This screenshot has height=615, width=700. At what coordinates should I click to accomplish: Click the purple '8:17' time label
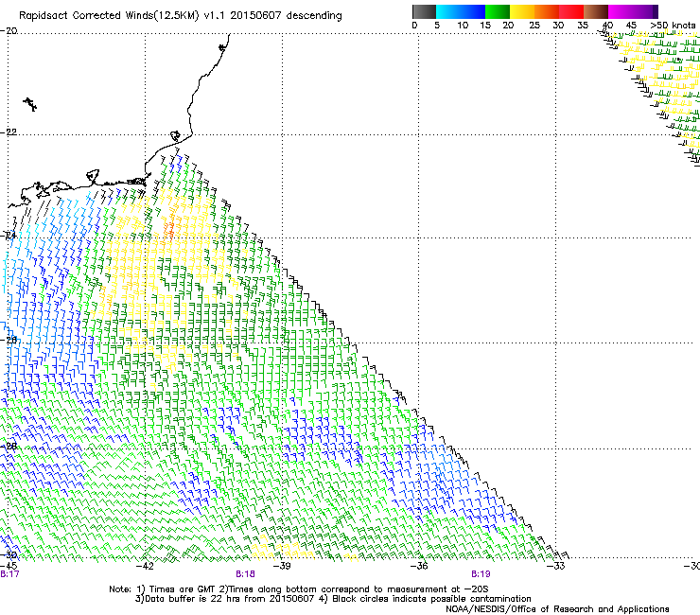pos(9,574)
